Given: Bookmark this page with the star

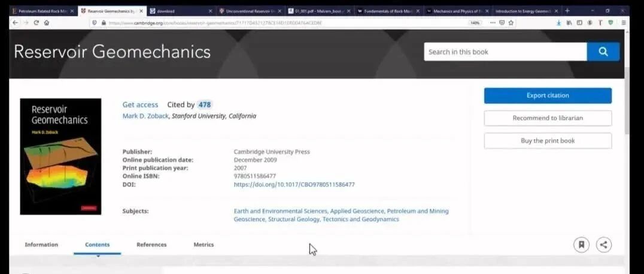Looking at the screenshot, I should click(511, 23).
